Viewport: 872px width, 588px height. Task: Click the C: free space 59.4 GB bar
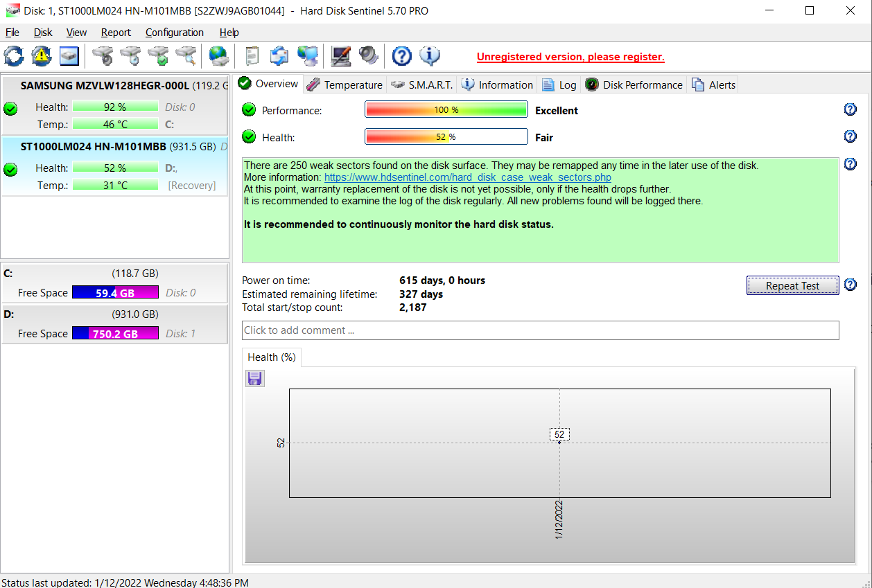pos(115,293)
